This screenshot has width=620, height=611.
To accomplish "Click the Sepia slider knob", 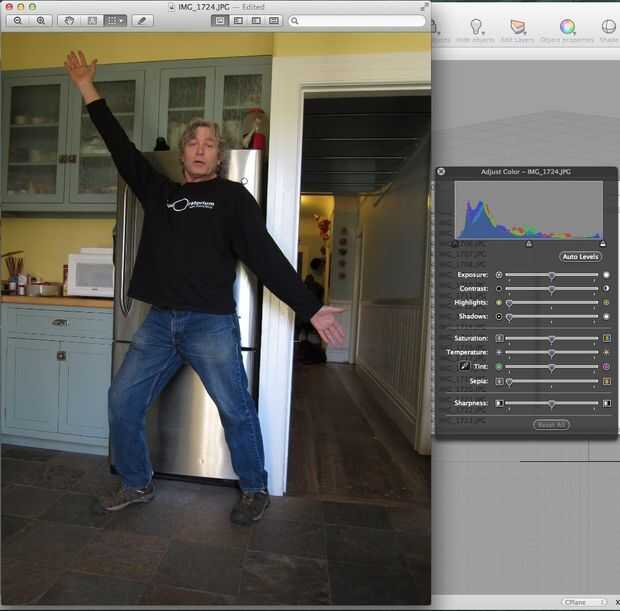I will [x=509, y=382].
